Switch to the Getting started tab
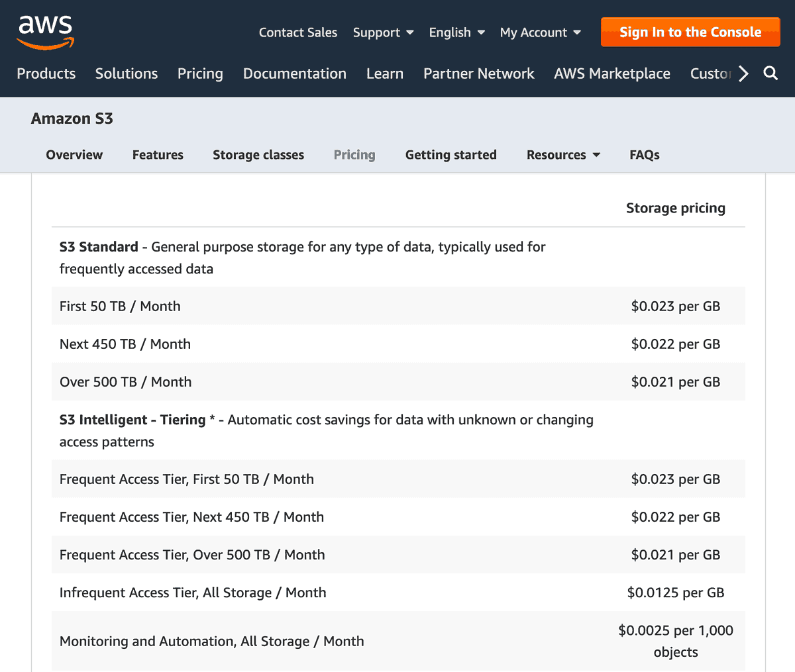 tap(451, 155)
